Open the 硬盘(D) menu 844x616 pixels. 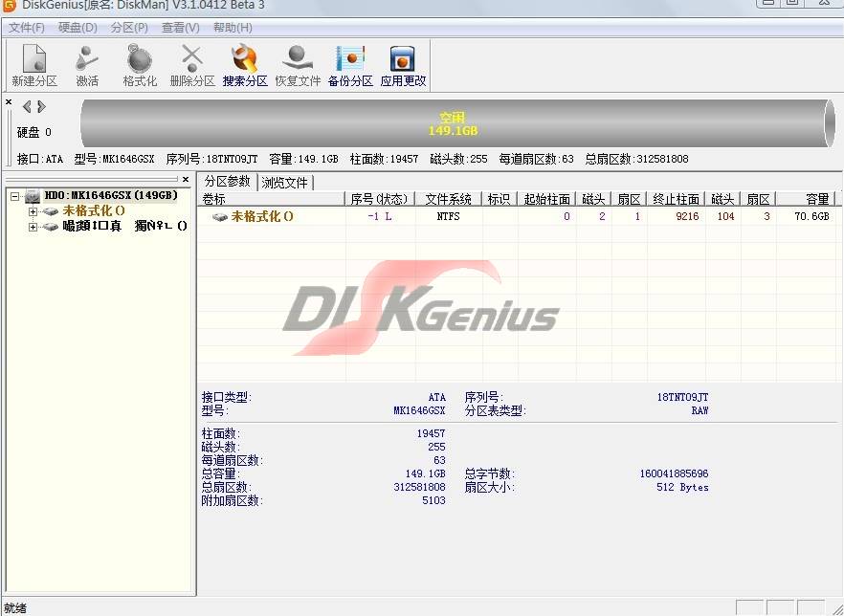pyautogui.click(x=78, y=28)
